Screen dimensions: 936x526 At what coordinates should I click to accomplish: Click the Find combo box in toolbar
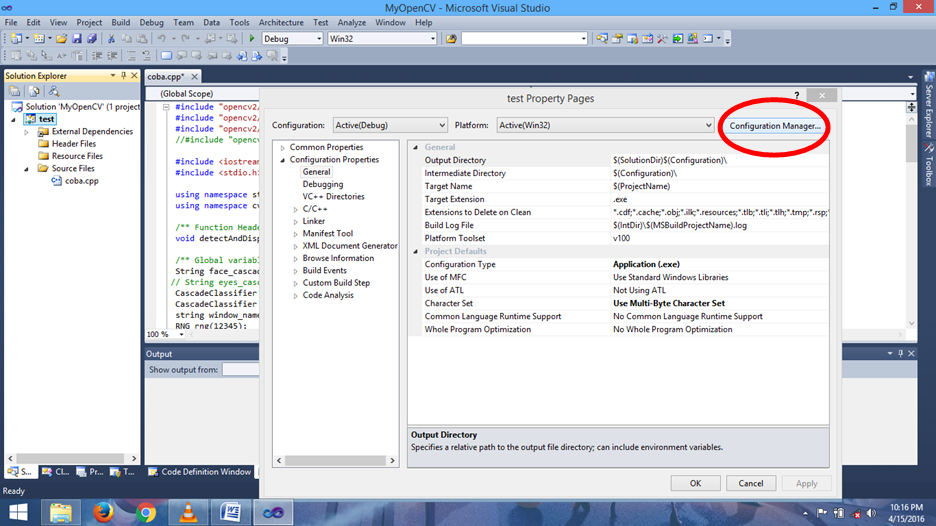point(525,39)
